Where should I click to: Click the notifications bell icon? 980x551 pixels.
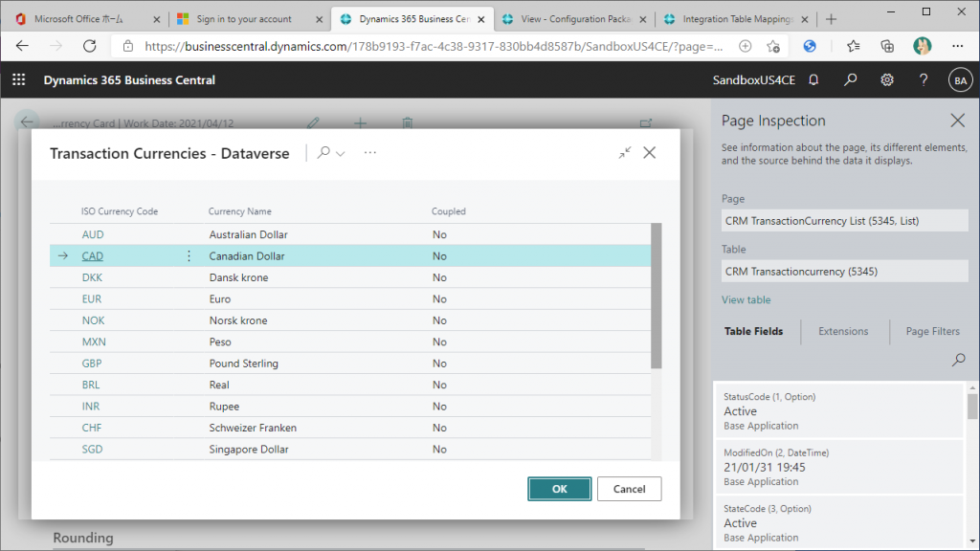(x=813, y=80)
